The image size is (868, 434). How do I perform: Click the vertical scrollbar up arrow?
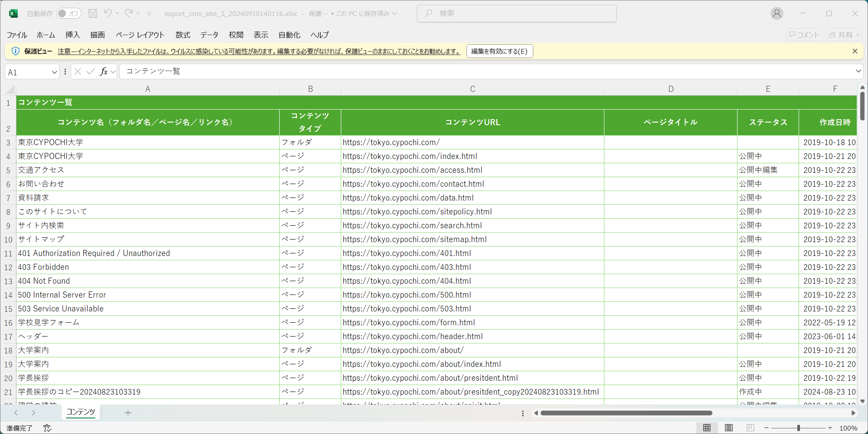pos(862,87)
